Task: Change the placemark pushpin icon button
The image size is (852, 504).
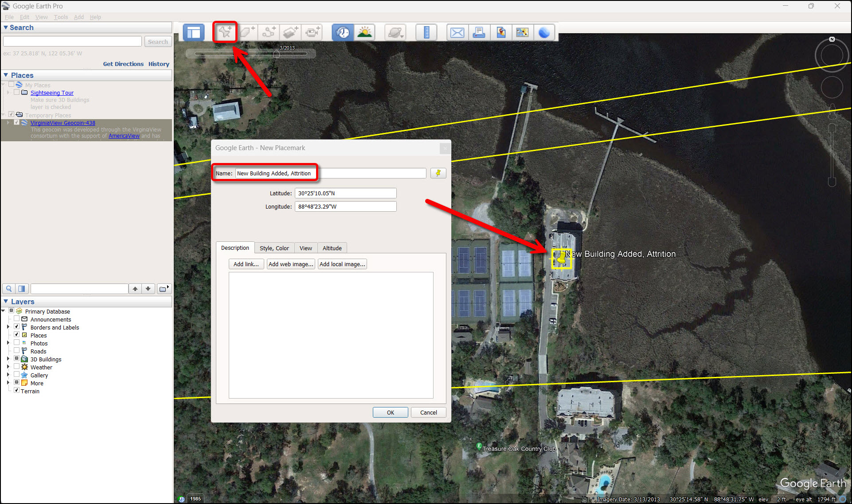Action: (438, 173)
